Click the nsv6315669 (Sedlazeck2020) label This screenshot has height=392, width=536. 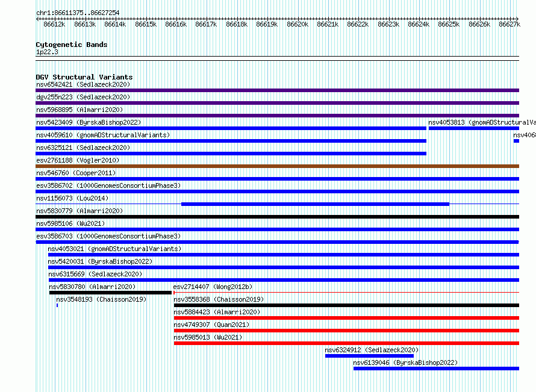coord(95,274)
